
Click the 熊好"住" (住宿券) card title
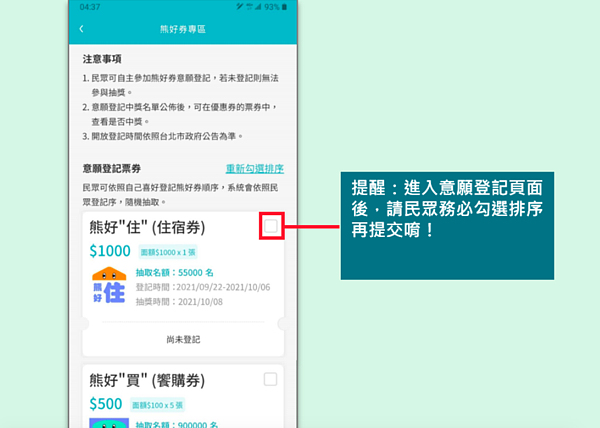[x=147, y=228]
